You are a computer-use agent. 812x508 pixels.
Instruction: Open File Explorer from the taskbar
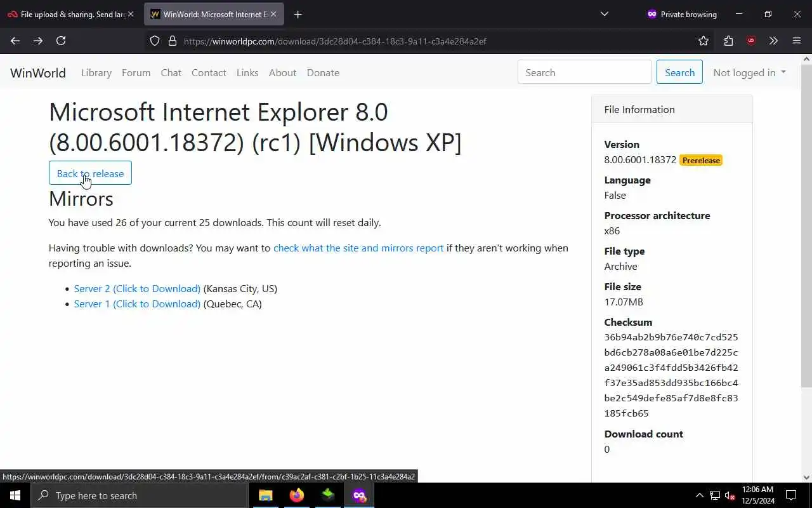[265, 495]
